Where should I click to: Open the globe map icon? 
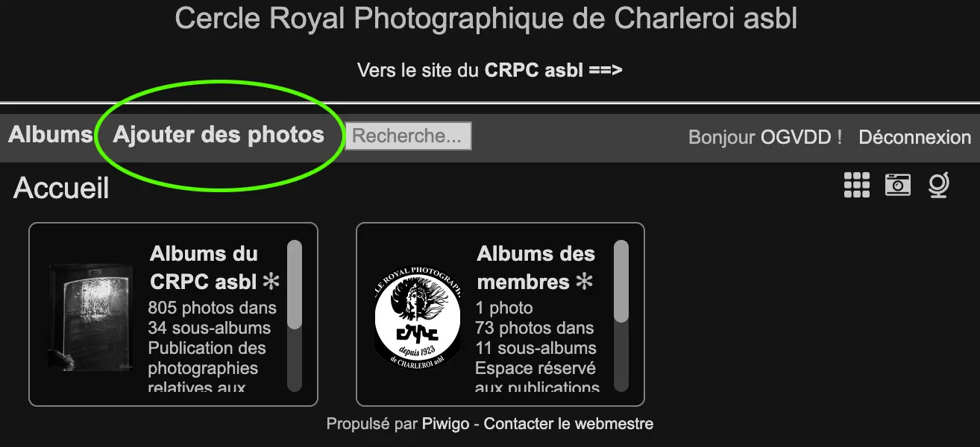coord(938,185)
